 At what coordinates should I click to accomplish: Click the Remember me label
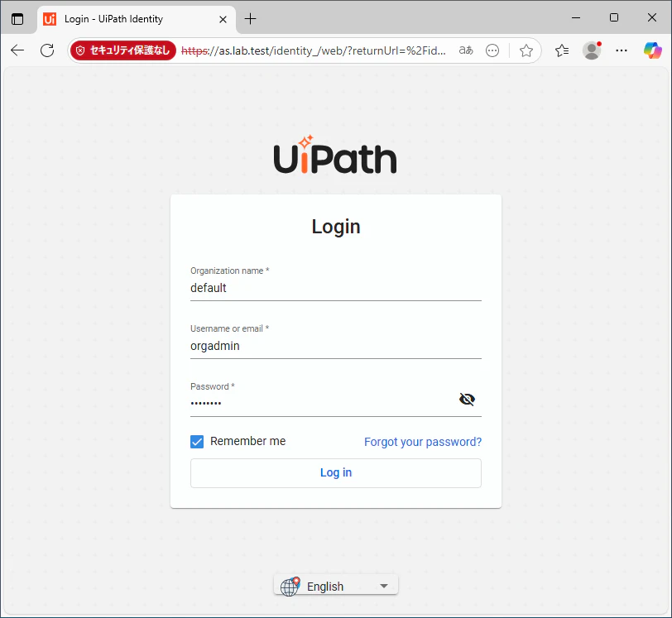pyautogui.click(x=247, y=441)
